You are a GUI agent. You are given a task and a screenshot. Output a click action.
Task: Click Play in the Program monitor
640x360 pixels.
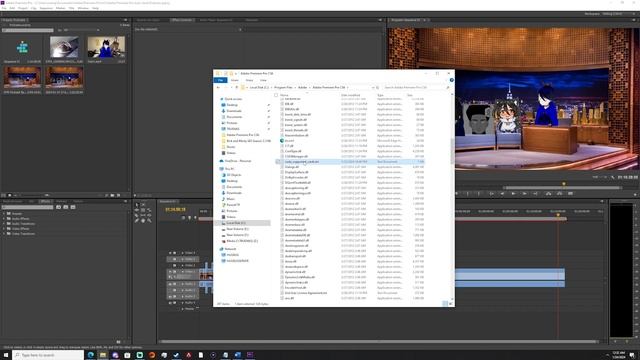(x=513, y=193)
